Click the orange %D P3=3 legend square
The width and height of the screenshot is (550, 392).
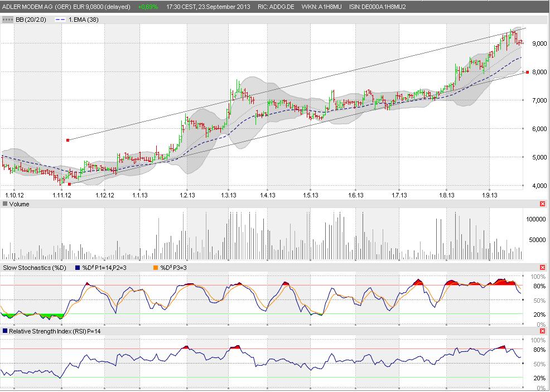tap(155, 268)
